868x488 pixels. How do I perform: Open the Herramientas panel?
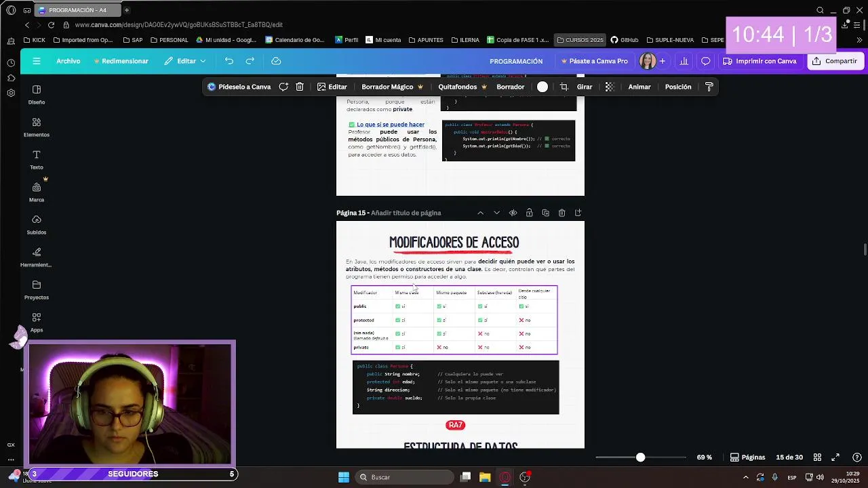point(37,257)
